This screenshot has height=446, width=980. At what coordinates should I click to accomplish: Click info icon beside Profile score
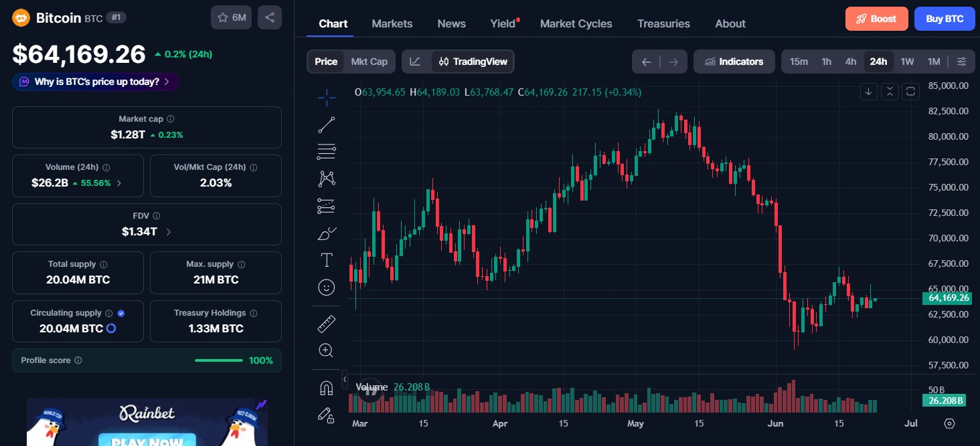click(x=78, y=360)
